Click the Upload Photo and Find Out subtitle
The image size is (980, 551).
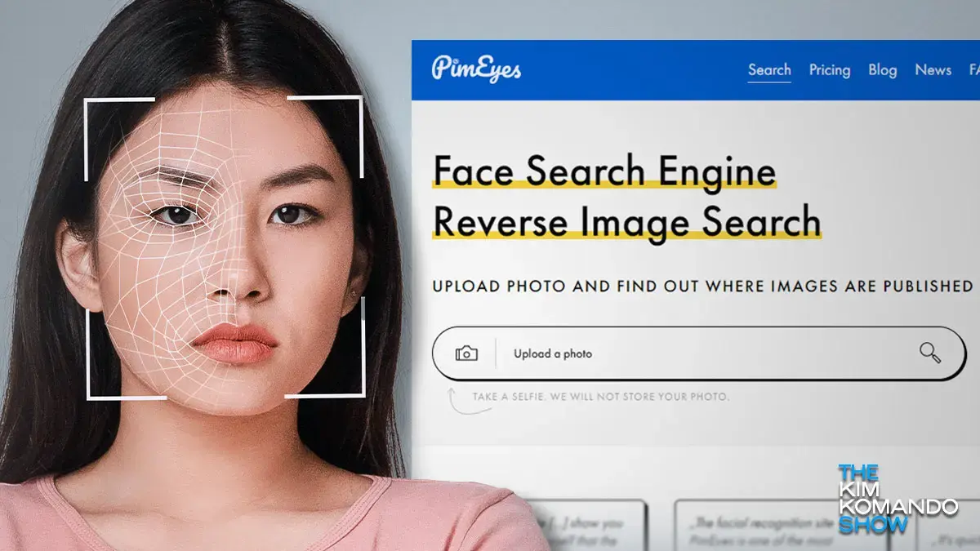pos(702,287)
